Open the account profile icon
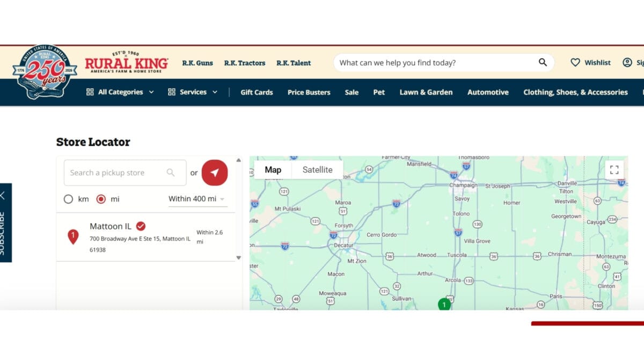 [x=627, y=63]
